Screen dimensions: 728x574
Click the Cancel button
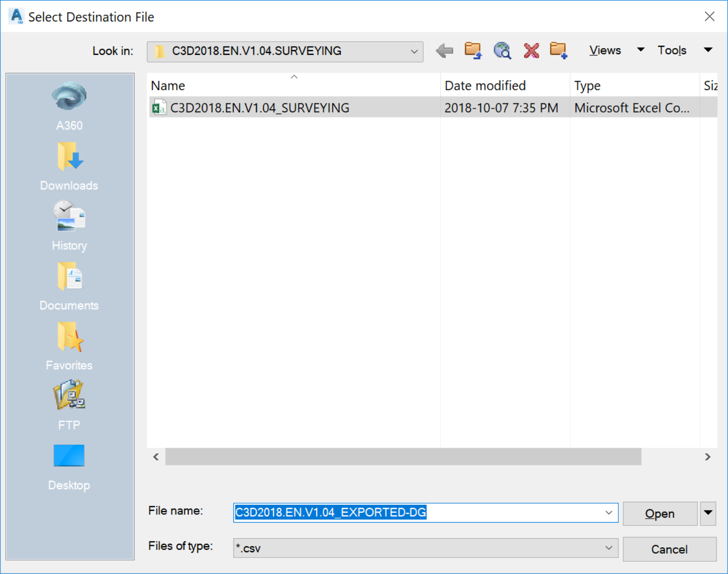point(669,549)
